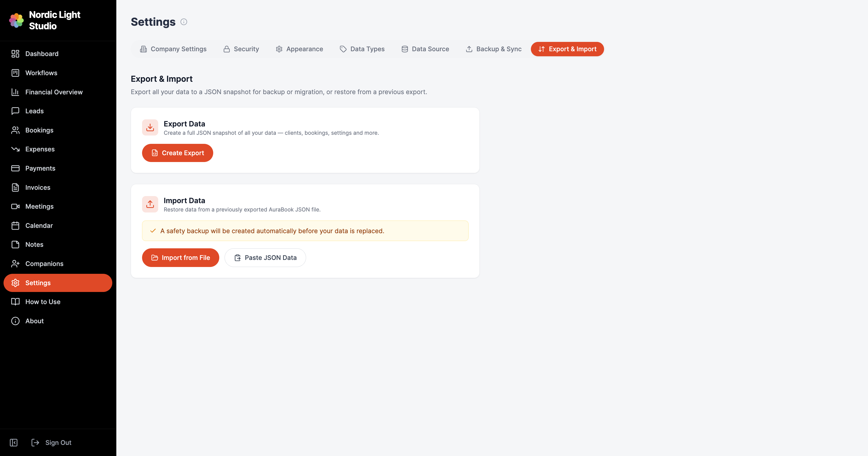The width and height of the screenshot is (868, 456).
Task: Select the Data Types tab
Action: [x=362, y=49]
